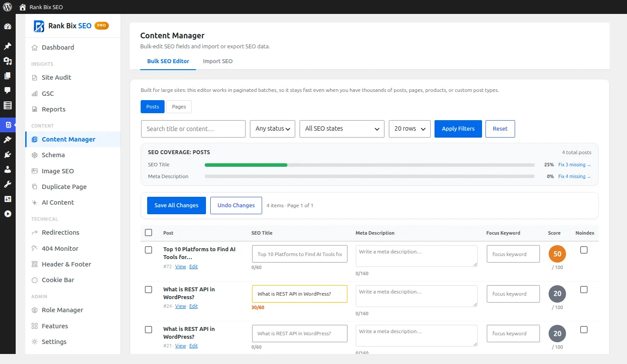Open the WordPress Users person icon
This screenshot has height=364, width=627.
click(7, 169)
